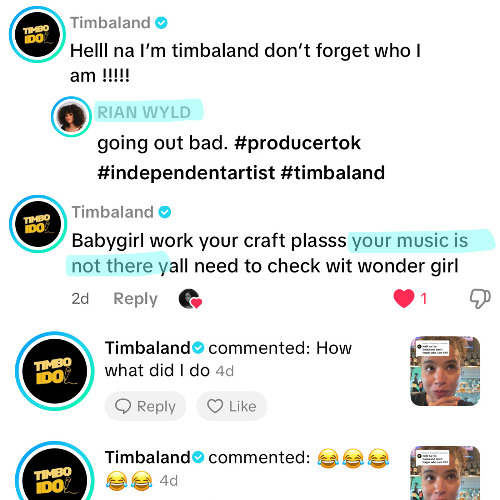Open the liked-by-creator avatar next to Reply
The width and height of the screenshot is (500, 500).
click(190, 299)
